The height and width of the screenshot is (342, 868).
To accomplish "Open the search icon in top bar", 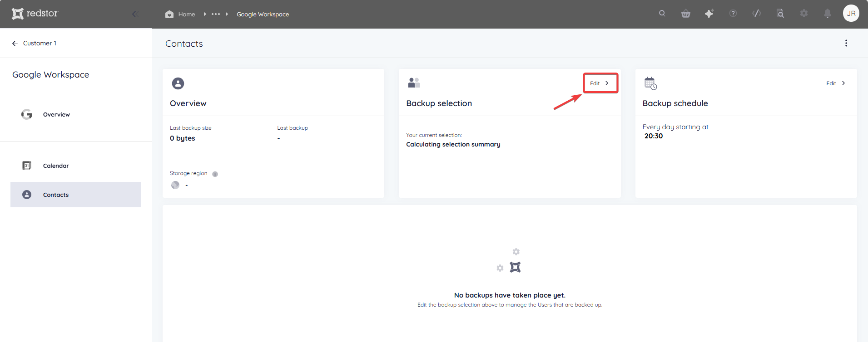I will tap(662, 13).
